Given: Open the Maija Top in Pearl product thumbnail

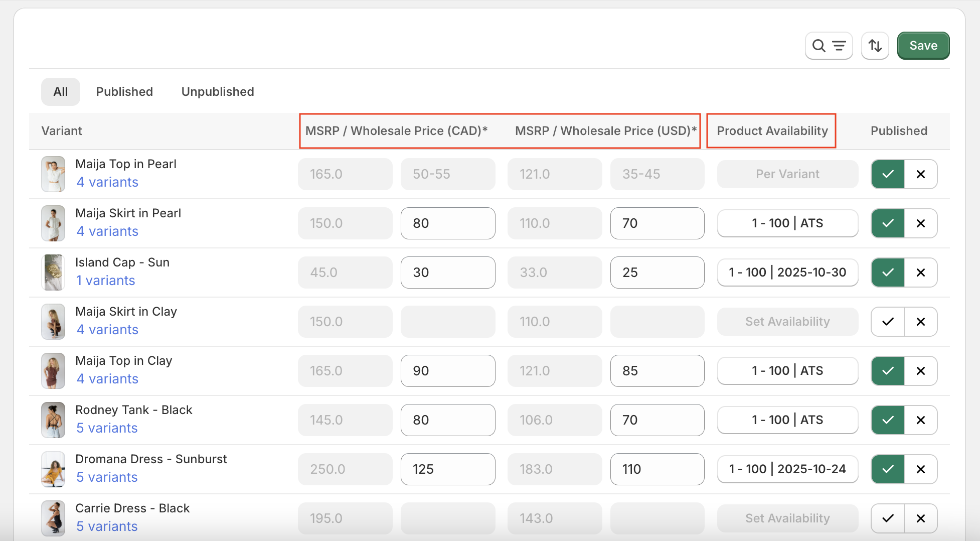Looking at the screenshot, I should (53, 174).
